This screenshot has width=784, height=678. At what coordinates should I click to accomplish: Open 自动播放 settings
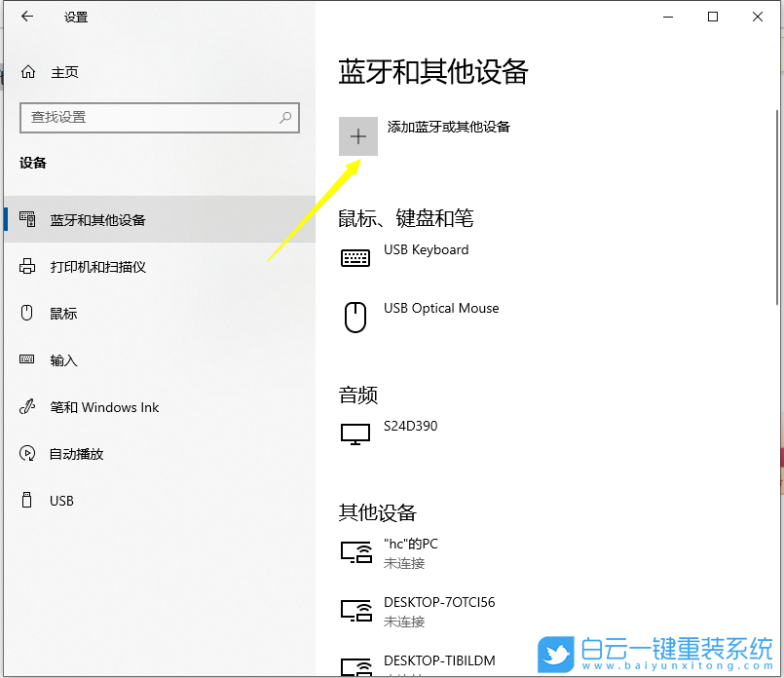(75, 454)
